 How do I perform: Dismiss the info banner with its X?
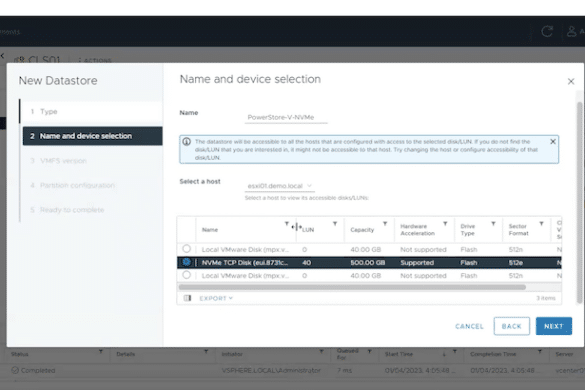[553, 141]
